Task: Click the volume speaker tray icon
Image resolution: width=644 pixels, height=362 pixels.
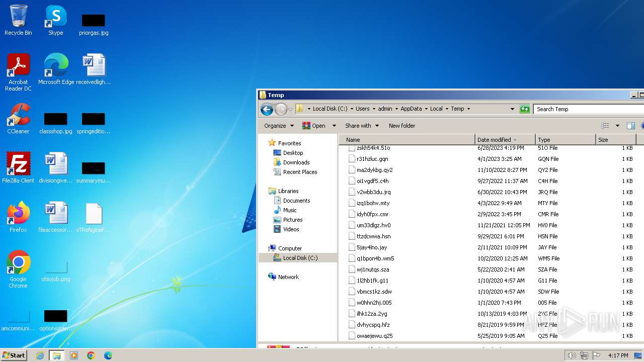Action: (x=572, y=355)
